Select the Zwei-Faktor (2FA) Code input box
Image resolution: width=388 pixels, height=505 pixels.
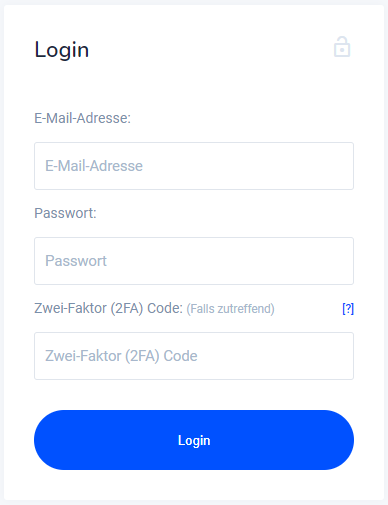pyautogui.click(x=194, y=356)
